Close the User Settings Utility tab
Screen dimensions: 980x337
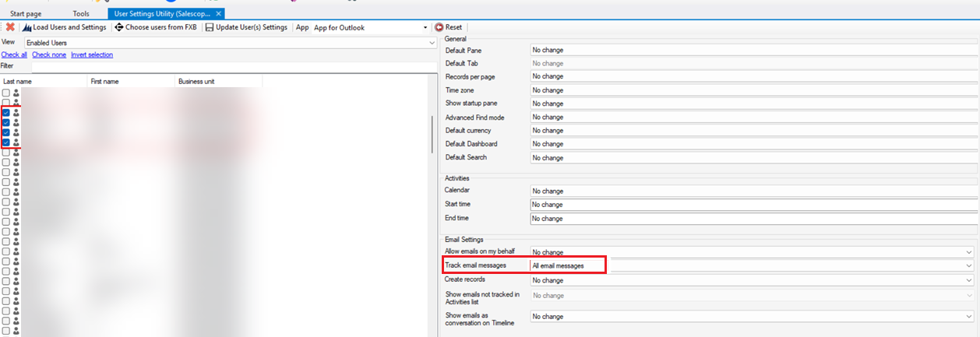point(219,14)
